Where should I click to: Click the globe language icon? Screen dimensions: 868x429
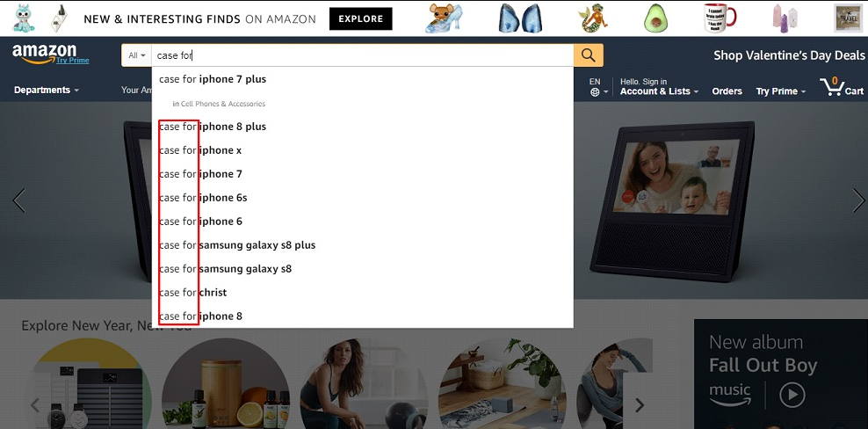(x=595, y=92)
